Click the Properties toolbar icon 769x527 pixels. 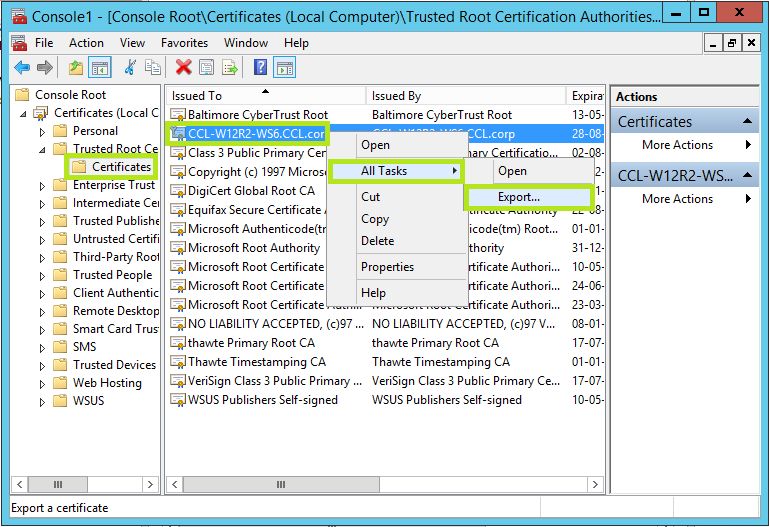coord(206,68)
